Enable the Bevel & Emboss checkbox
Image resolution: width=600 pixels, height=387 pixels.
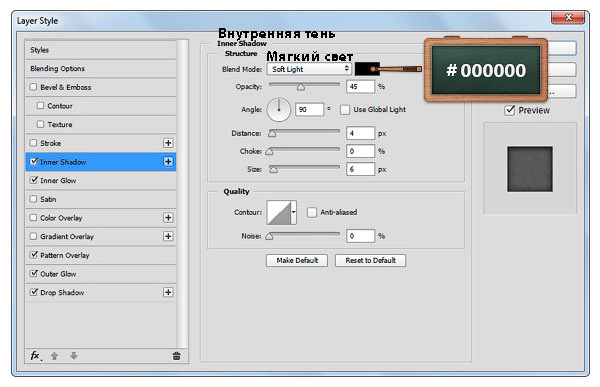pos(34,87)
